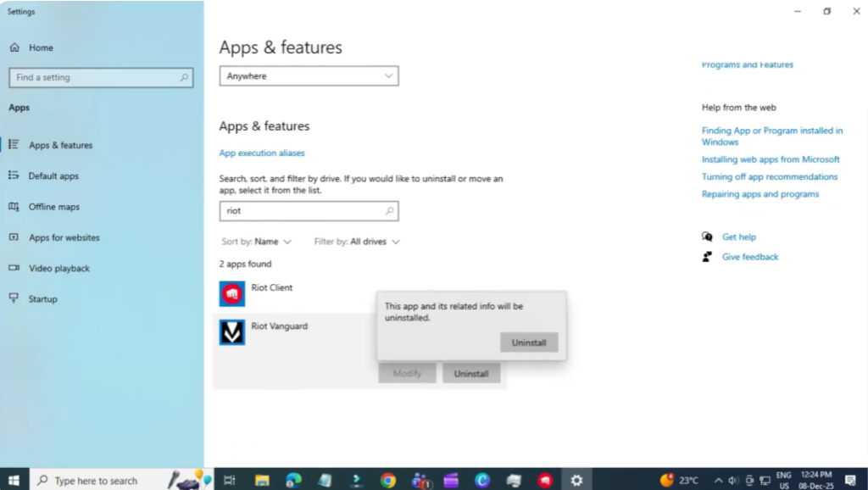This screenshot has height=490, width=868.
Task: Open the Filter by All drives dropdown
Action: (356, 242)
